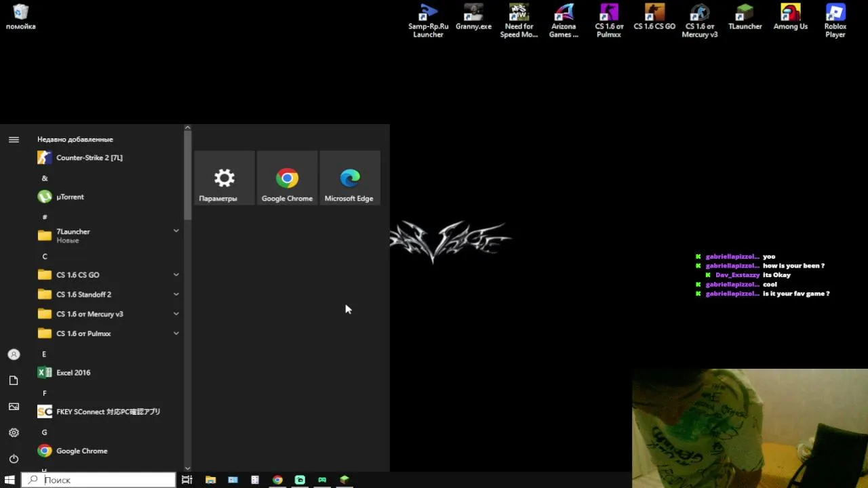
Task: Launch Need for Speed Mo... desktop shortcut
Action: coord(519,21)
